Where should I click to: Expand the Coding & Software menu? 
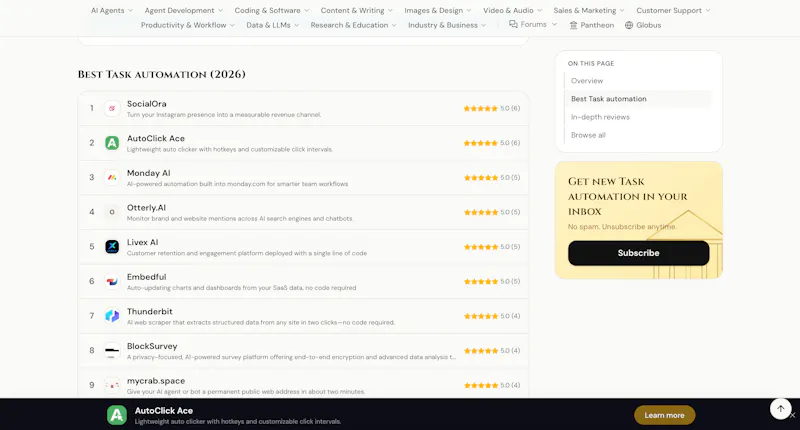pos(272,10)
